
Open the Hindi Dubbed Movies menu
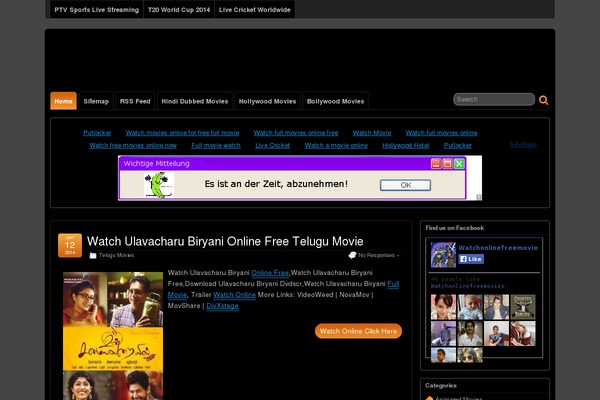tap(195, 101)
